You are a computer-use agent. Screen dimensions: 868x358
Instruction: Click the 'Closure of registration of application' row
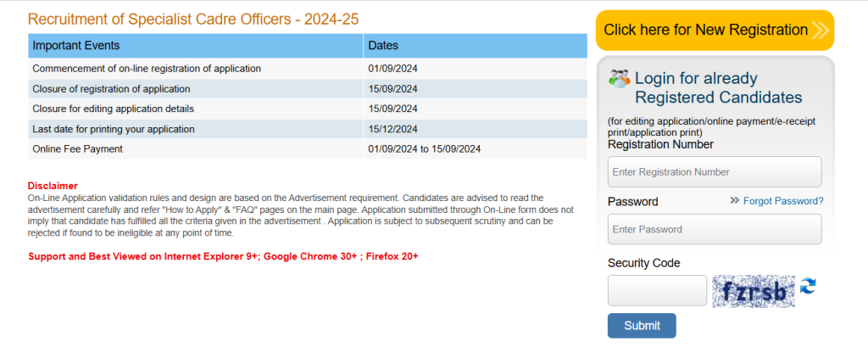(111, 89)
